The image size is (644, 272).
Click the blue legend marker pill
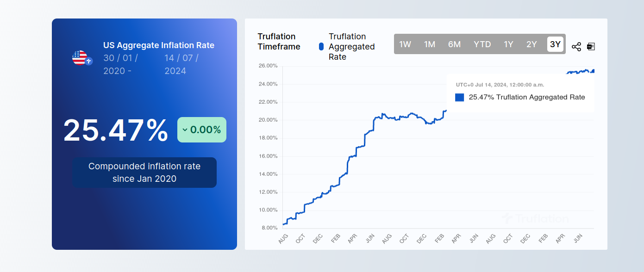321,47
